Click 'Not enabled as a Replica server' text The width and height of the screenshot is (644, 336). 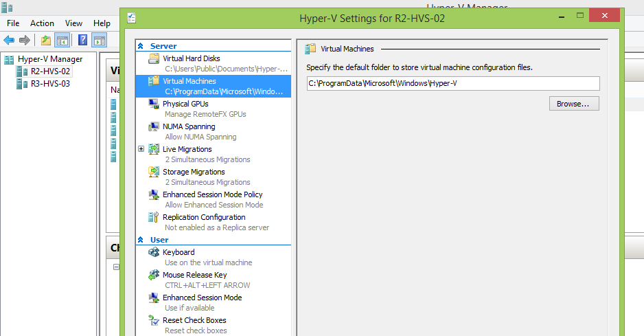click(217, 227)
